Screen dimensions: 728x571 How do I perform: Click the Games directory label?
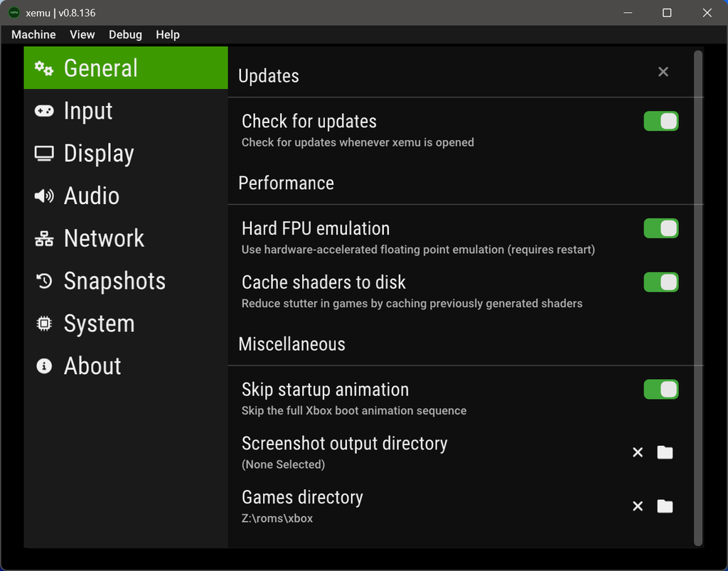pos(302,497)
